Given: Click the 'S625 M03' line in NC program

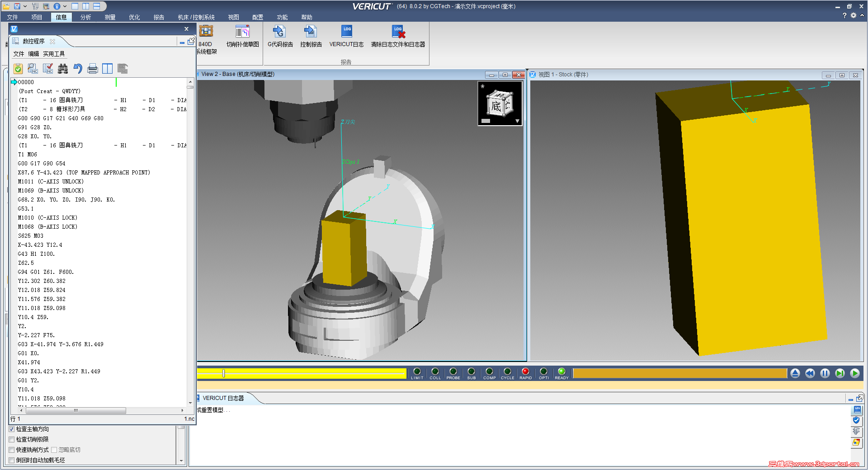Looking at the screenshot, I should tap(31, 236).
